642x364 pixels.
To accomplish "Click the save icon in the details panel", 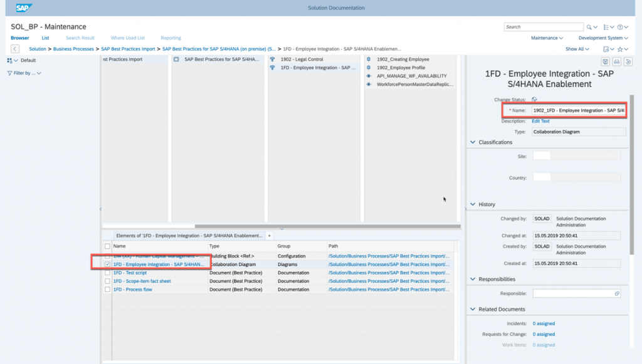I will pyautogui.click(x=605, y=62).
